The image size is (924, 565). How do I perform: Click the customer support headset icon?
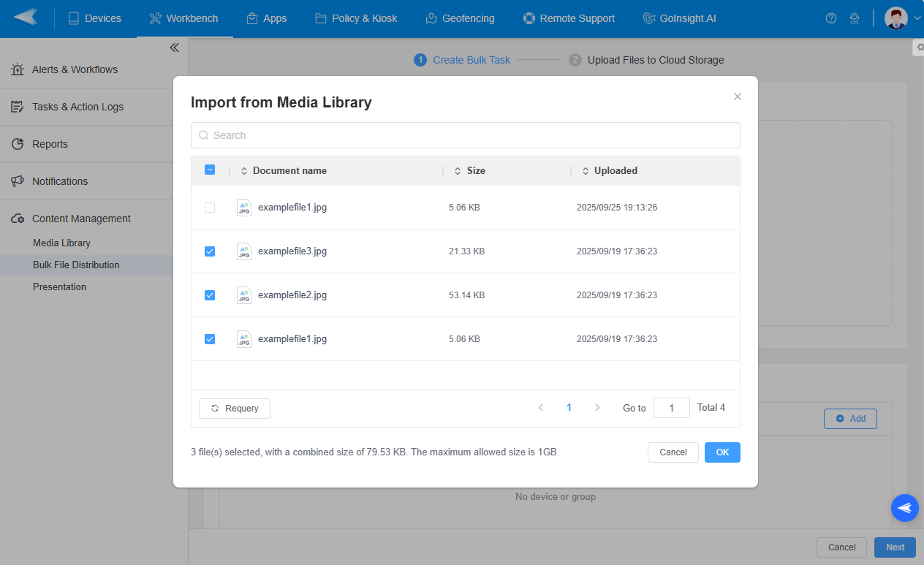point(855,18)
